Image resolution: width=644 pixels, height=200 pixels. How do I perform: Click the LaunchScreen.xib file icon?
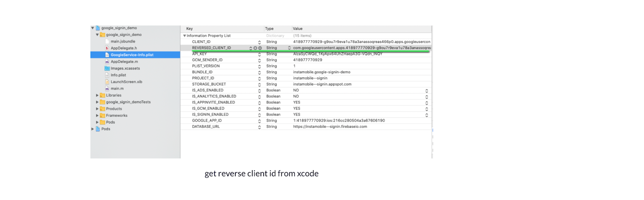click(x=107, y=82)
